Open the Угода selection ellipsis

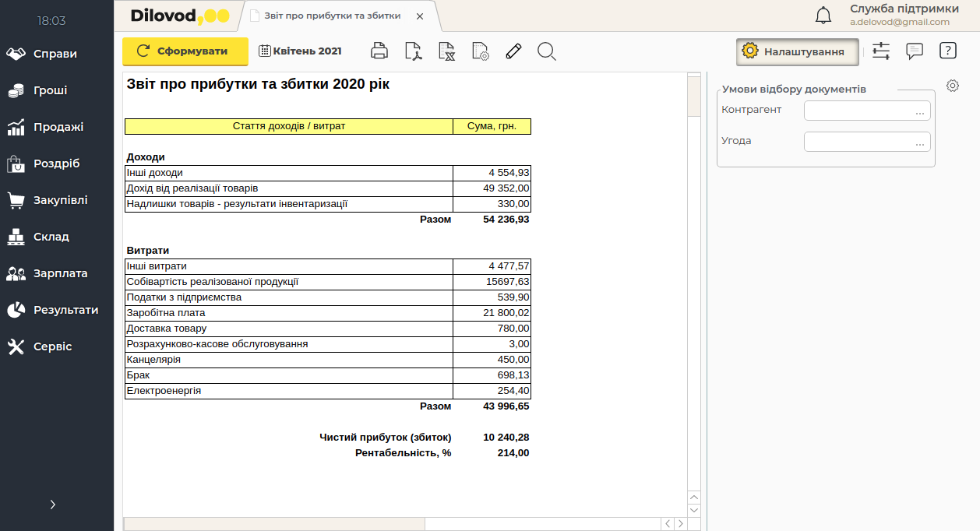click(x=920, y=143)
